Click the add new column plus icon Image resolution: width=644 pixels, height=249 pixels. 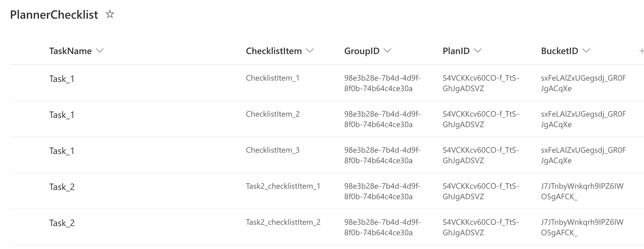pos(641,51)
